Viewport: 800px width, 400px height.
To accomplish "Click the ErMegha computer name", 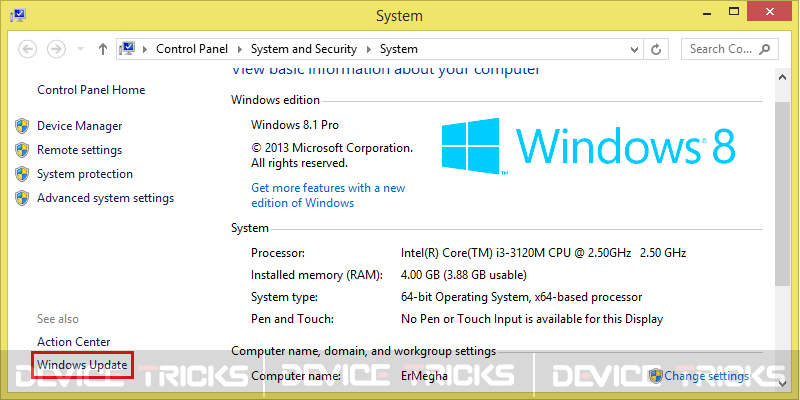I will point(424,377).
